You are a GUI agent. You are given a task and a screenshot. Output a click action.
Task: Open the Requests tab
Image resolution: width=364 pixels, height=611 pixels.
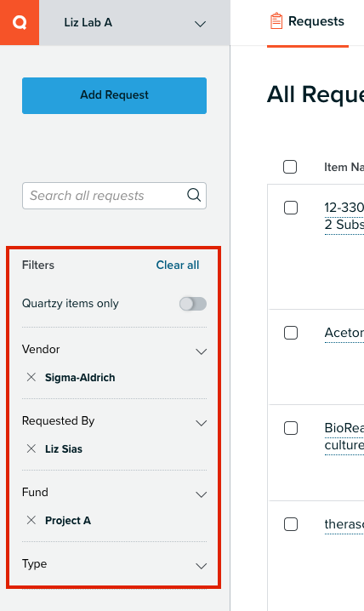[x=308, y=22]
